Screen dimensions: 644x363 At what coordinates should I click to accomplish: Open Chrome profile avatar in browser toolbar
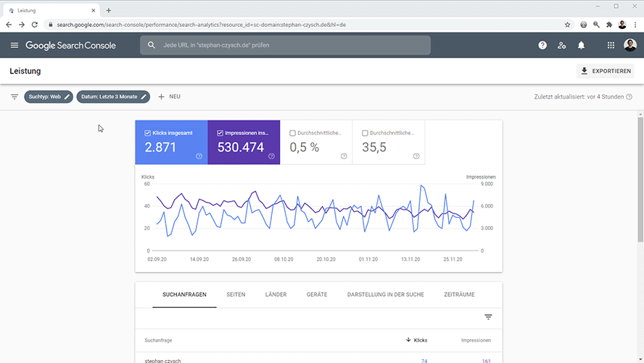pyautogui.click(x=622, y=25)
